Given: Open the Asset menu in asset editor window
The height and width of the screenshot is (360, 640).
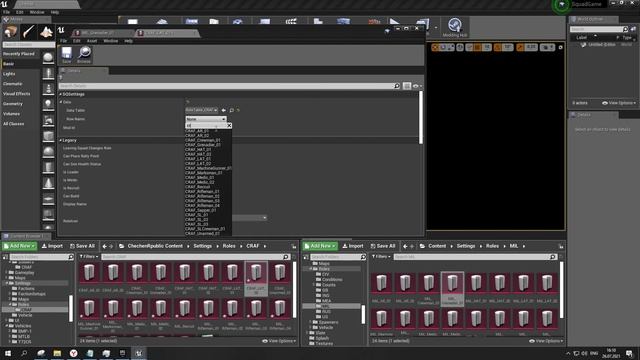Looking at the screenshot, I should pos(92,41).
